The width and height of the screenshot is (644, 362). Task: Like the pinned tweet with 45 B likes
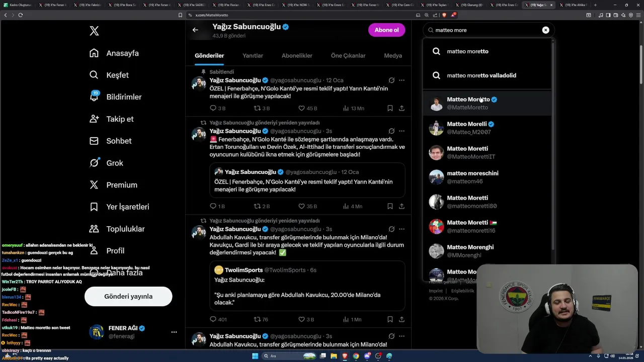(x=307, y=108)
